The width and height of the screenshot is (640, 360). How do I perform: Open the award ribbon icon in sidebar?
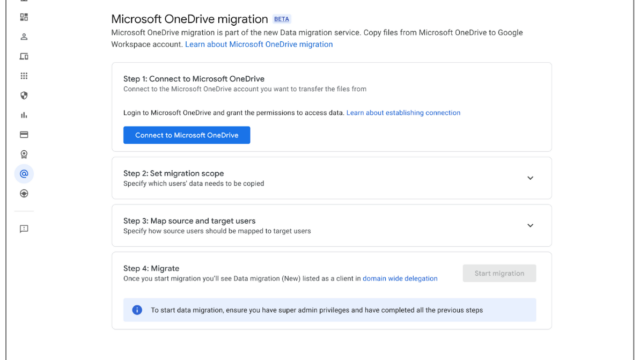24,154
